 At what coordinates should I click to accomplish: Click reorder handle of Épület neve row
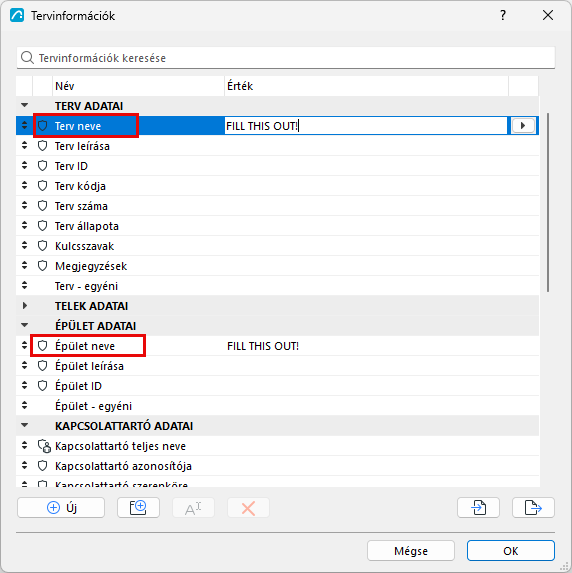24,345
